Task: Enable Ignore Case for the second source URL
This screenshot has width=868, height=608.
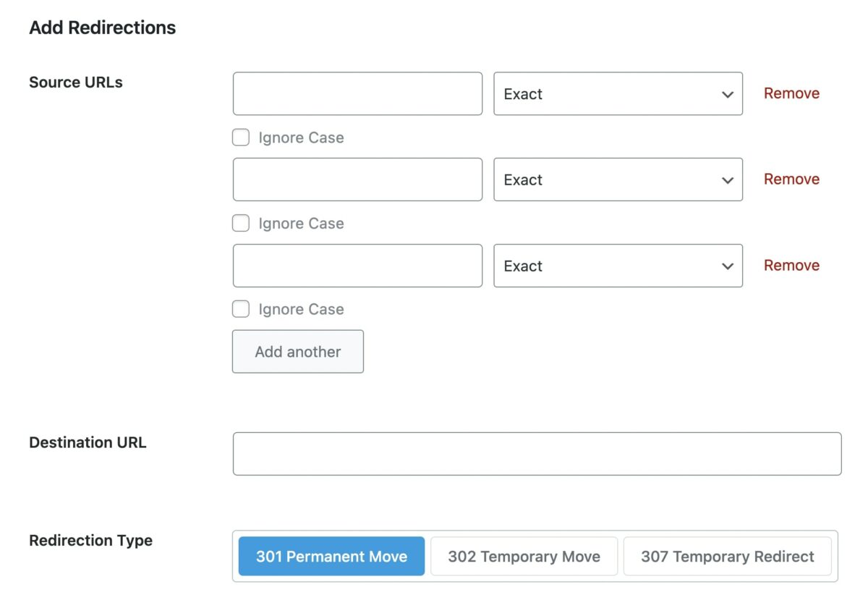Action: point(240,223)
